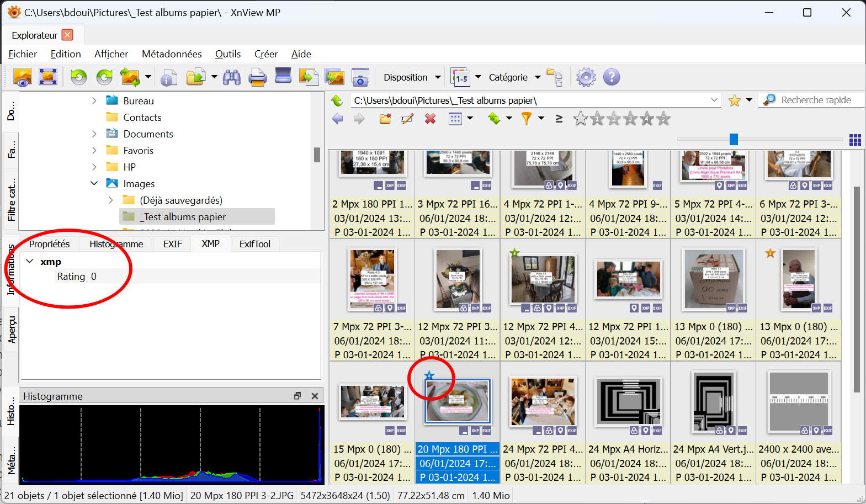Toggle the unrated star filter
This screenshot has height=504, width=866.
580,119
